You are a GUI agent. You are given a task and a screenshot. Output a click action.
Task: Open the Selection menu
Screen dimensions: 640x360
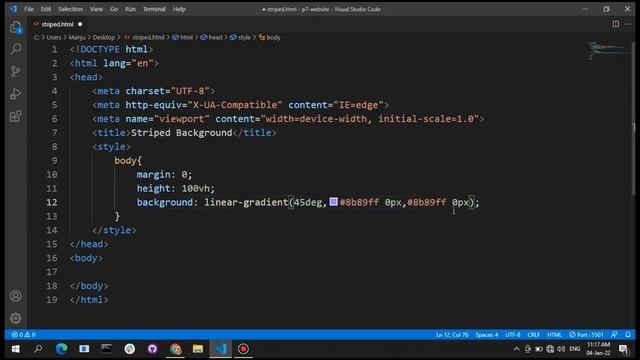[70, 9]
